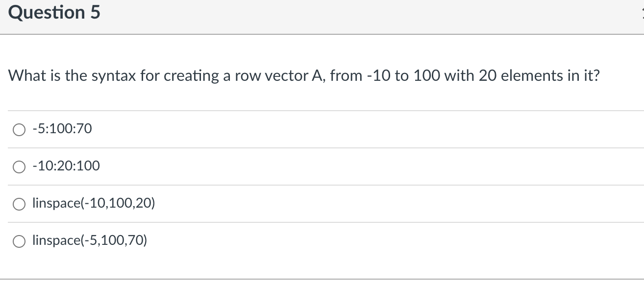Choose the linspace(-5,100,70) radio button
This screenshot has width=644, height=285.
[x=19, y=241]
